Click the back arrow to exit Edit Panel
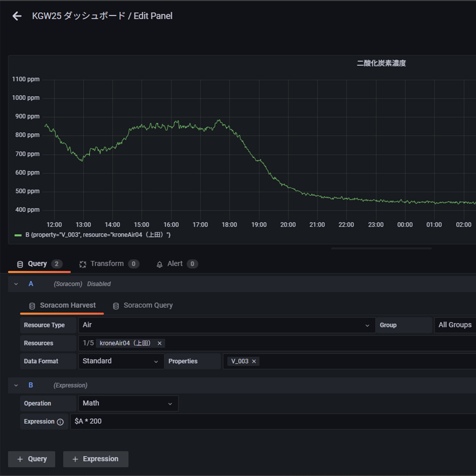 point(17,16)
